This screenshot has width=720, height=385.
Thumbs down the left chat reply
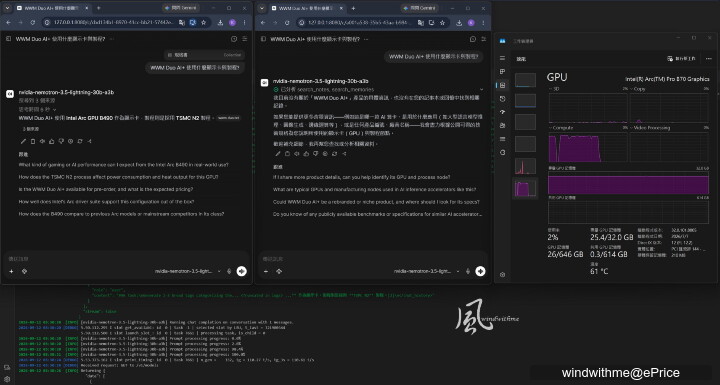click(61, 142)
